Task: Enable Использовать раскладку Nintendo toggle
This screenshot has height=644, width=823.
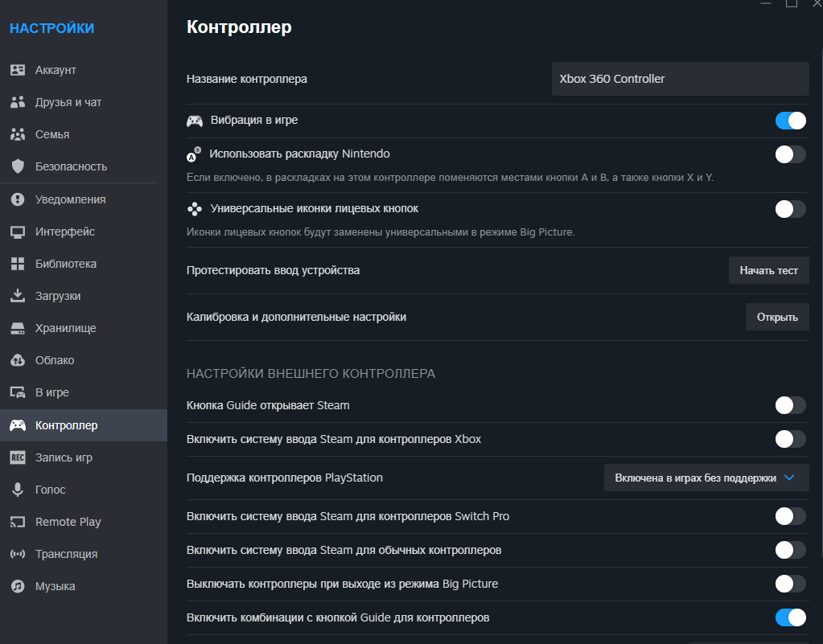Action: tap(791, 154)
